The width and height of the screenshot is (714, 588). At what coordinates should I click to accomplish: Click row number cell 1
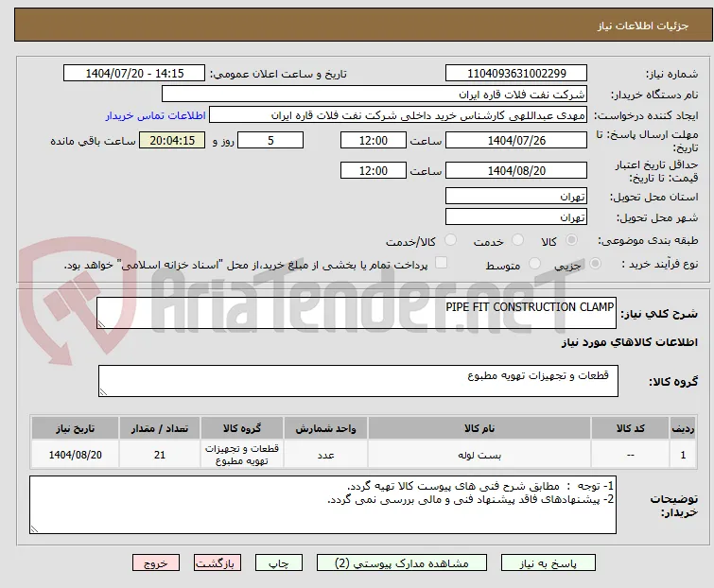coord(683,455)
